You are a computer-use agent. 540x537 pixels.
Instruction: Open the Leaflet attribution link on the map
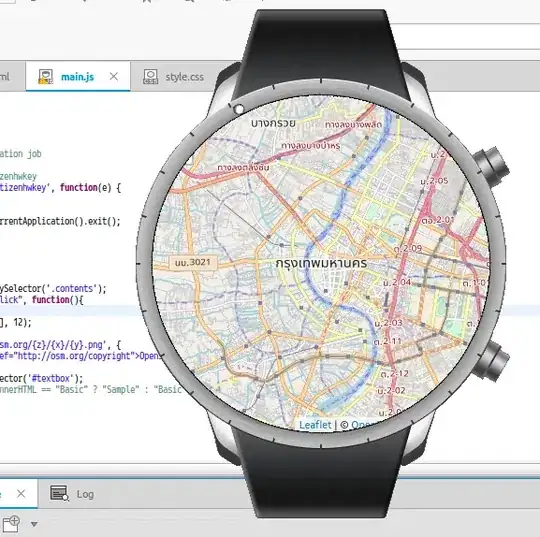pyautogui.click(x=315, y=425)
